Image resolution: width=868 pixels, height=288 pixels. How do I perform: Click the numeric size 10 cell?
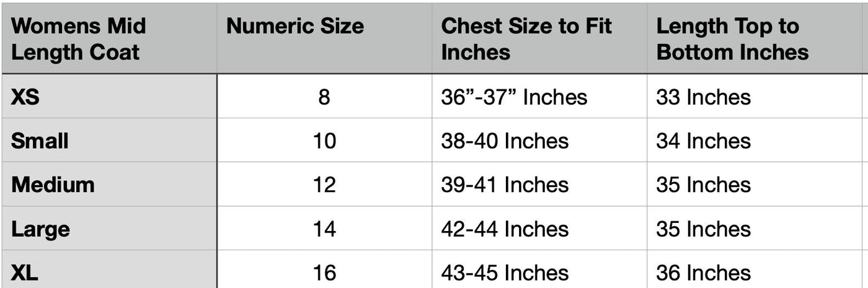(324, 141)
